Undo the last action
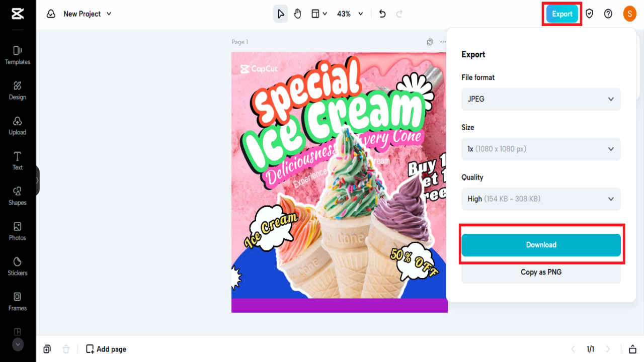The image size is (644, 362). [382, 14]
